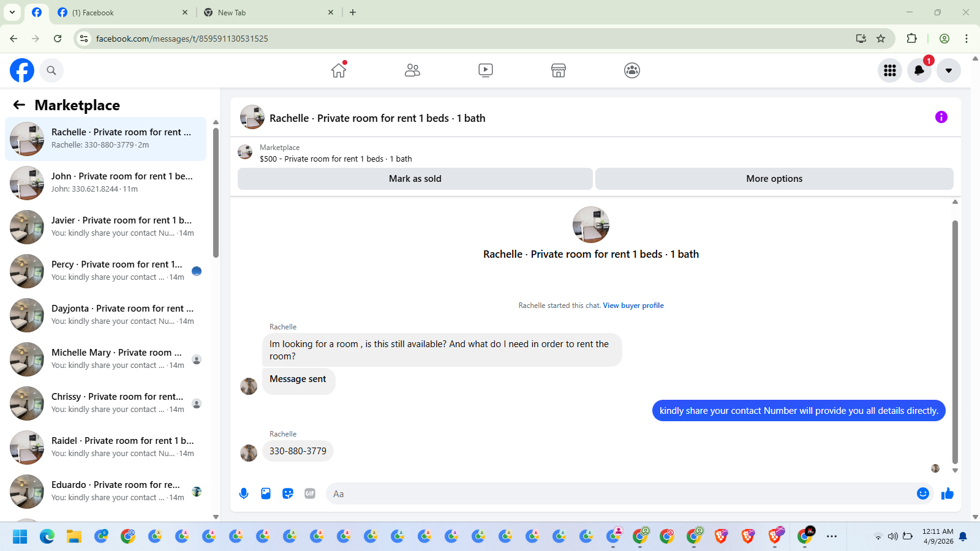This screenshot has width=980, height=551.
Task: Send a thumbs-up like
Action: pyautogui.click(x=948, y=493)
